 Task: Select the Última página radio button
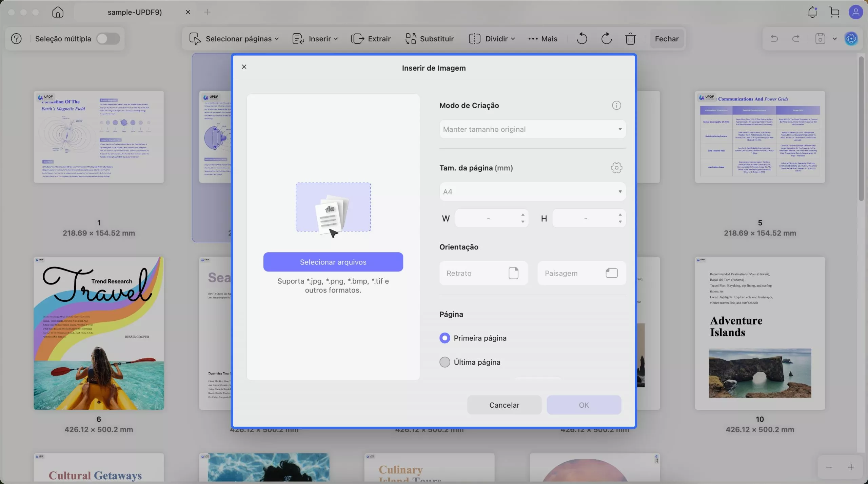pyautogui.click(x=445, y=362)
